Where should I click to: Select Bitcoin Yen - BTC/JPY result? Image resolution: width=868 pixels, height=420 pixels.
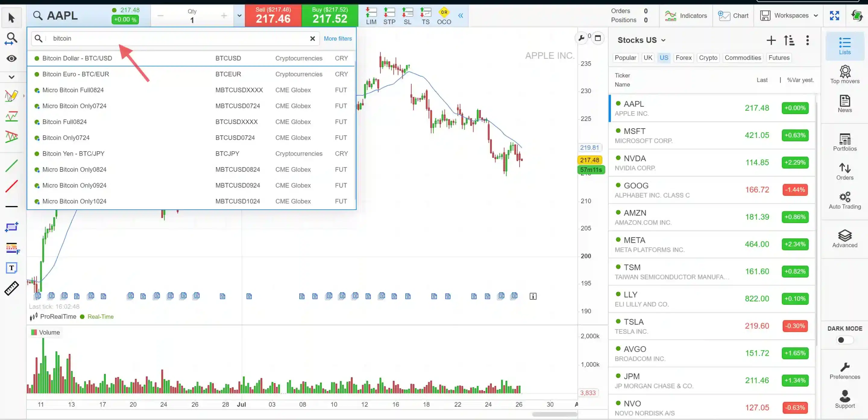[191, 154]
